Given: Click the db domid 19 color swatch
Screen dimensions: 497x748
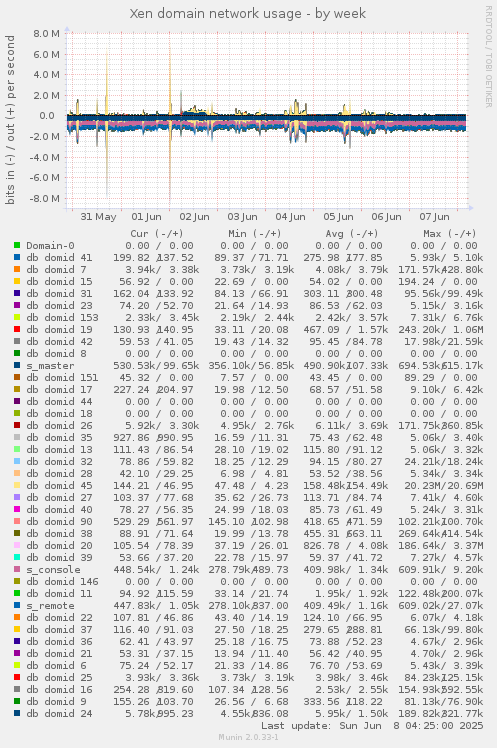Looking at the screenshot, I should pyautogui.click(x=17, y=330).
